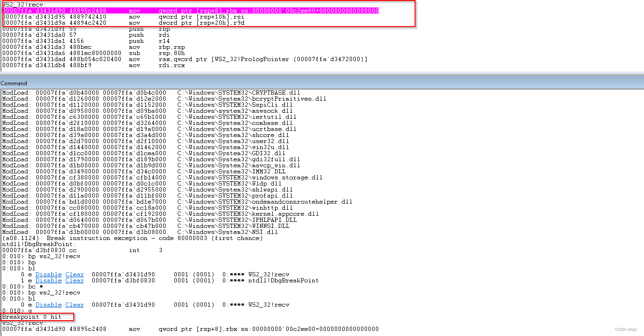Image resolution: width=644 pixels, height=336 pixels.
Task: Click the ModLoad line for NSI.dll
Action: pos(140,232)
